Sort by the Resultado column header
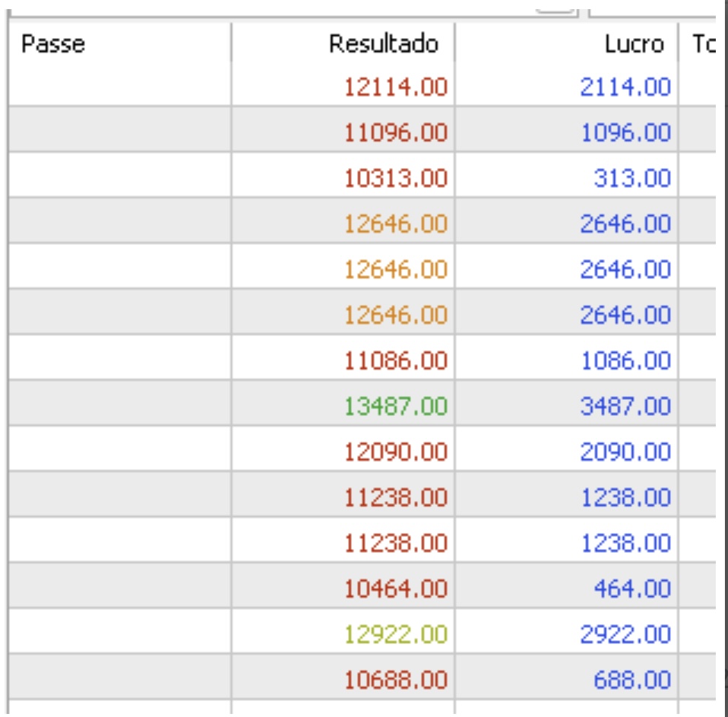728x717 pixels. pyautogui.click(x=343, y=43)
